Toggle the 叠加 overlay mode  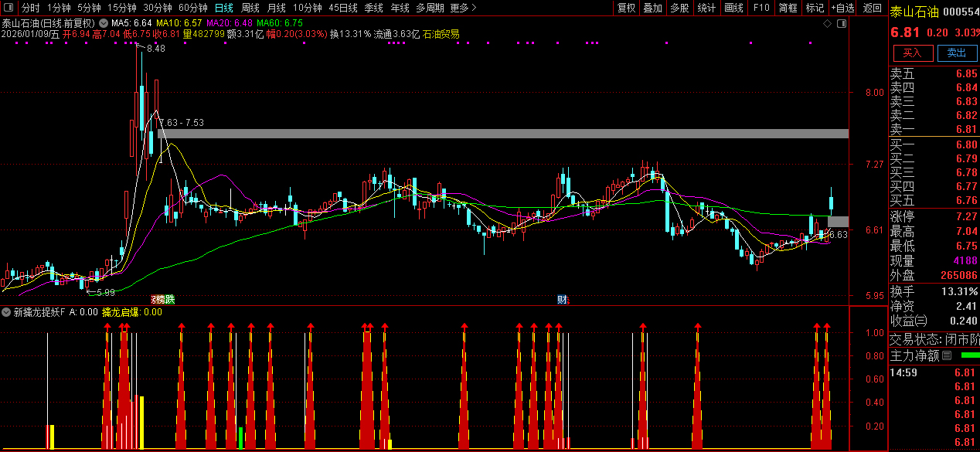pyautogui.click(x=653, y=8)
